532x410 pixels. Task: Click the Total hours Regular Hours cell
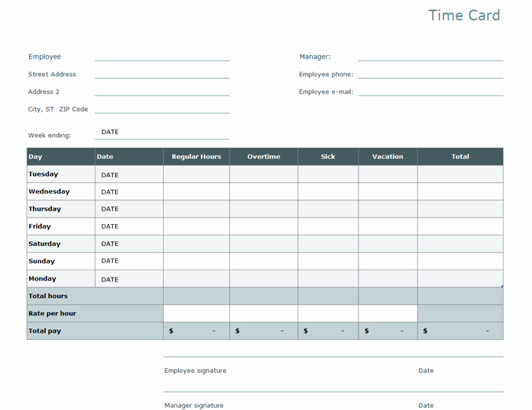point(196,296)
